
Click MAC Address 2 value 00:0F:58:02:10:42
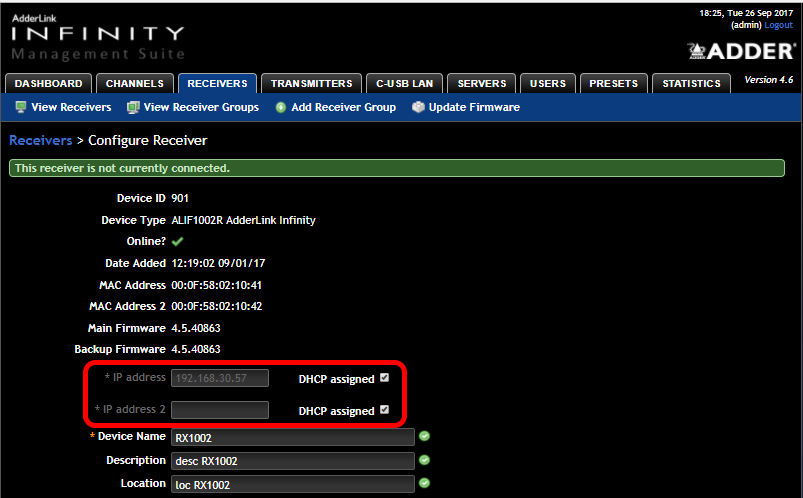point(217,306)
